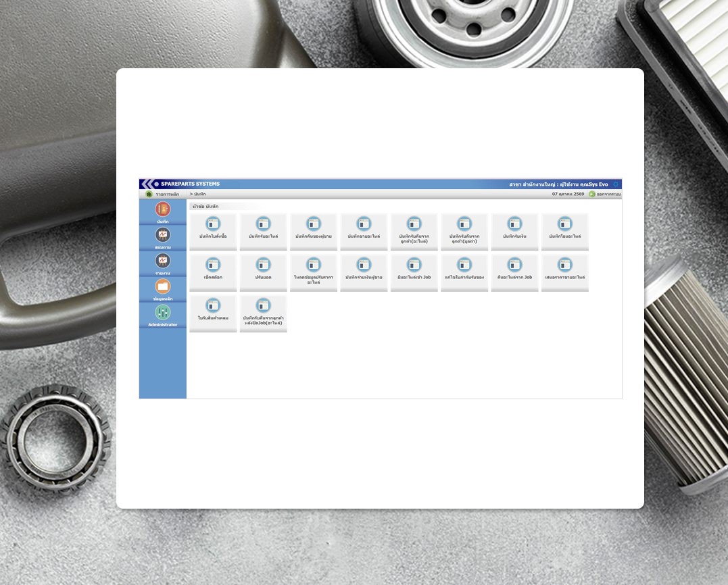Open the โหลดข้อมูลปรับราคาอะไหล่ tile

[x=314, y=273]
